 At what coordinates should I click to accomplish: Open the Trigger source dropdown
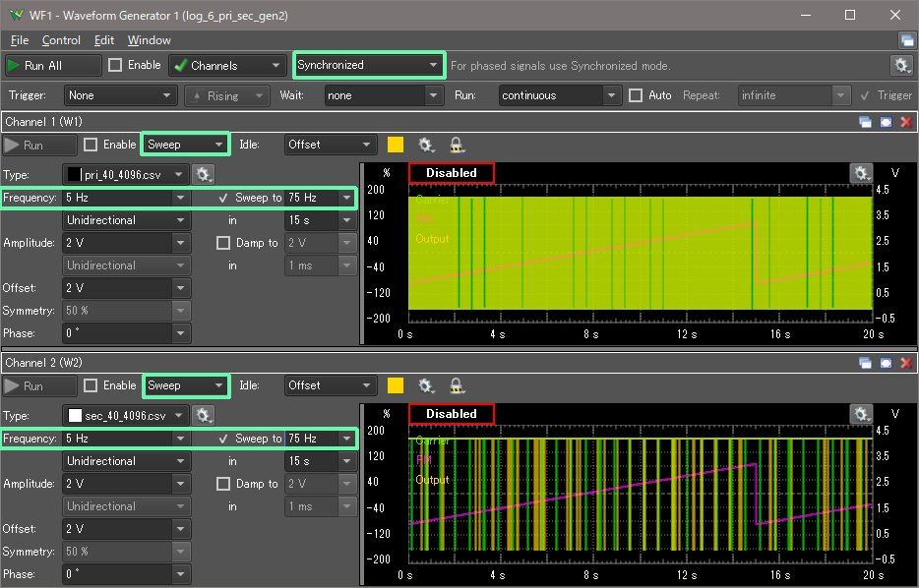coord(120,95)
